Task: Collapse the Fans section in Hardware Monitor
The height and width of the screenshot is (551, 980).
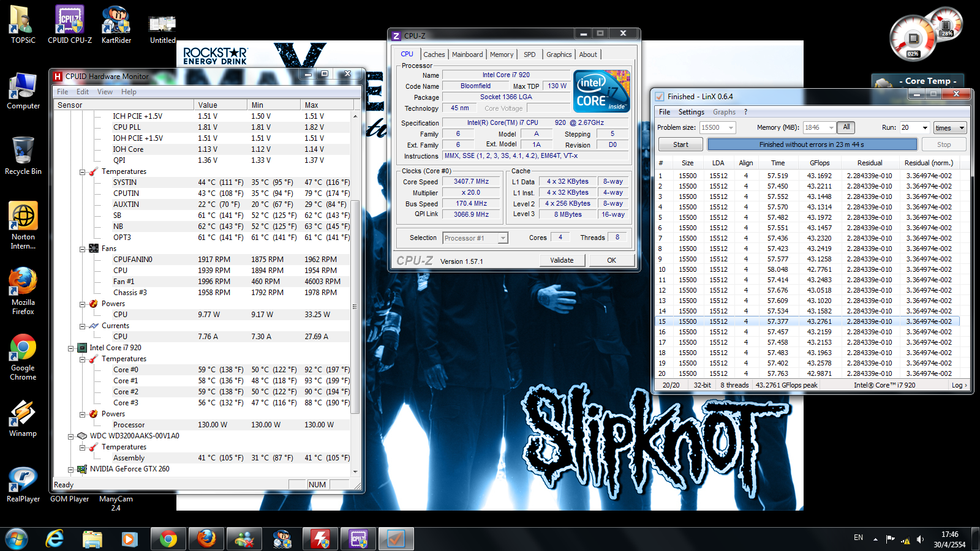Action: tap(82, 249)
